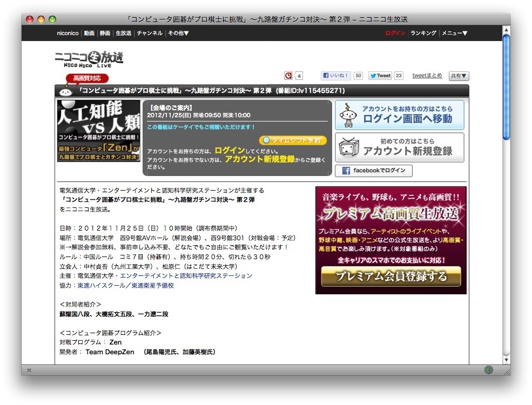532x405 pixels.
Task: Click the 人工知能 vs 人類 program thumbnail
Action: 99,131
